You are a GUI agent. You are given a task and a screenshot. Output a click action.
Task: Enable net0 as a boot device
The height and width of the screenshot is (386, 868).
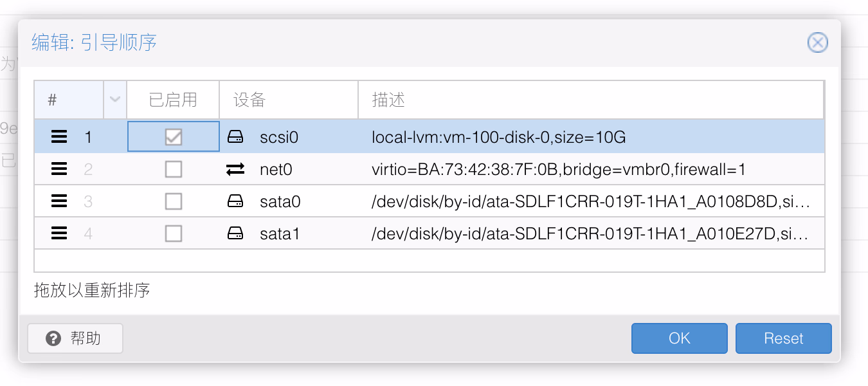pos(173,169)
